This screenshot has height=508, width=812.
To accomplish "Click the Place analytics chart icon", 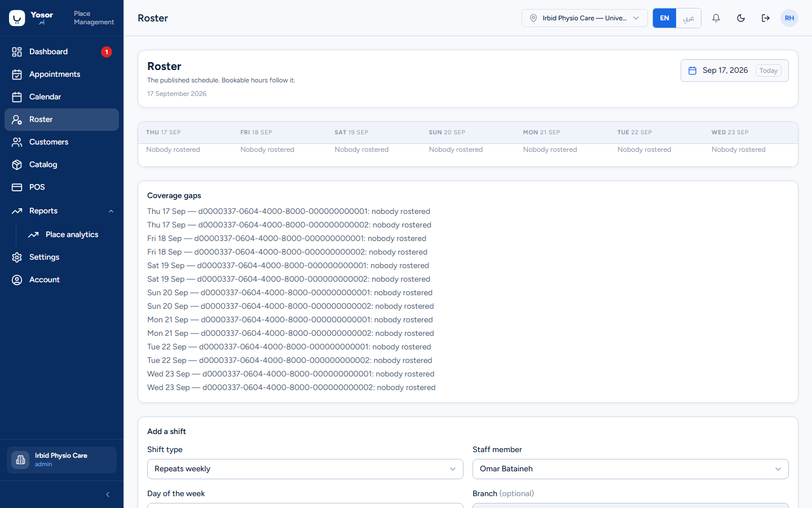I will click(x=33, y=235).
